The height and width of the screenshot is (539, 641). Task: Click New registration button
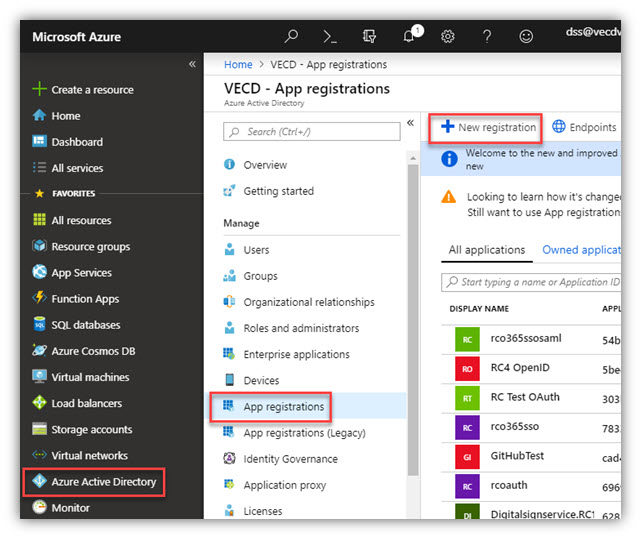tap(486, 128)
